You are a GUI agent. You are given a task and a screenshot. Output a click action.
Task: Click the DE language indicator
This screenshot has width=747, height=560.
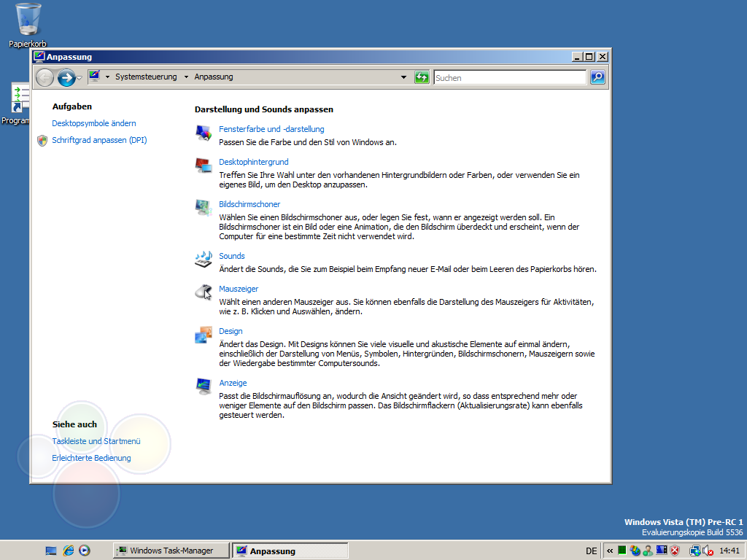591,551
